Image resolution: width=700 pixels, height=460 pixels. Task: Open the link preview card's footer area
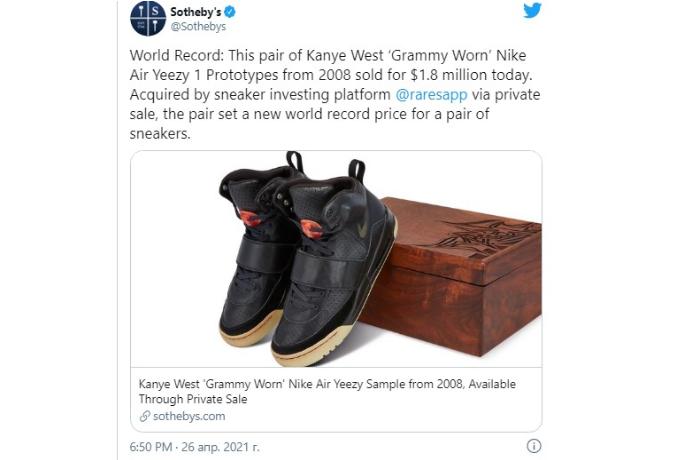tap(336, 399)
